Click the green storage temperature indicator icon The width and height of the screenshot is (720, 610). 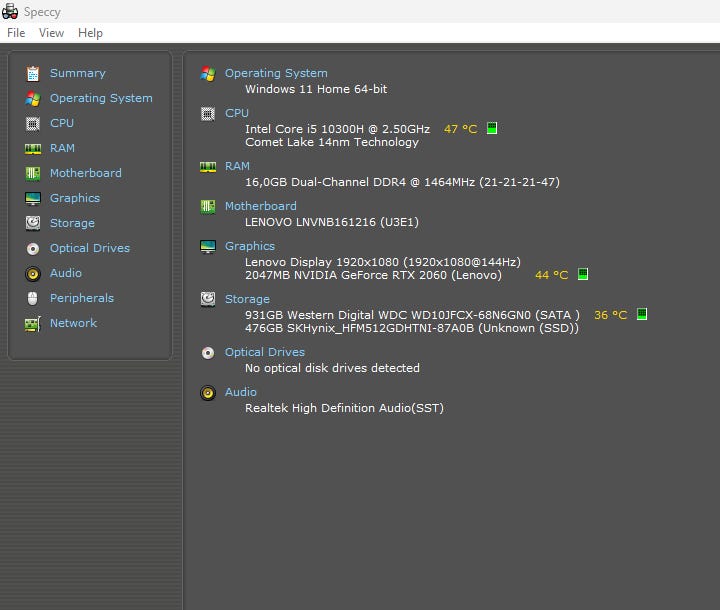[x=642, y=314]
